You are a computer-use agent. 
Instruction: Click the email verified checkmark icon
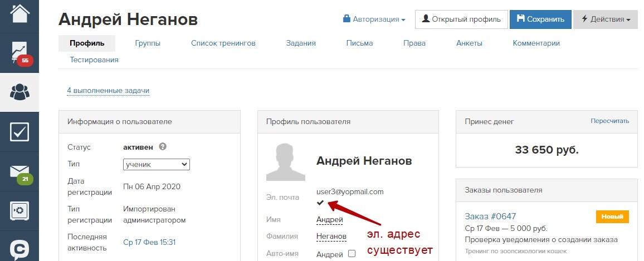point(320,203)
